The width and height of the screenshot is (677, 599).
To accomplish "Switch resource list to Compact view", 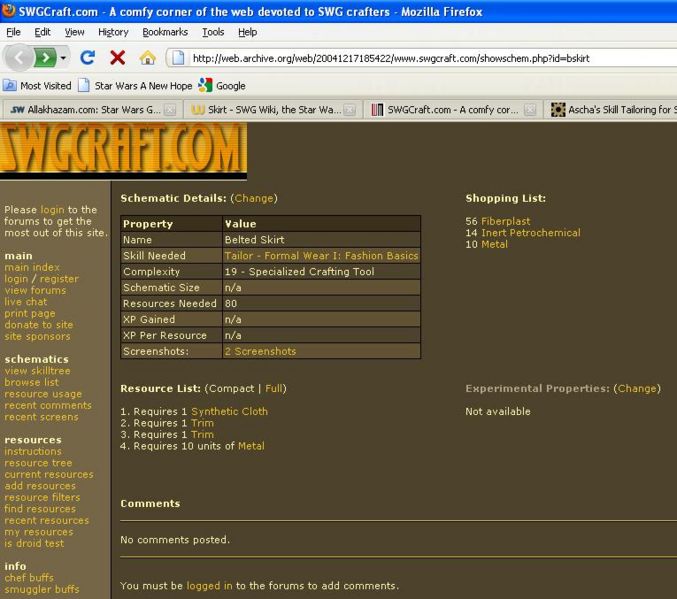I will [x=231, y=388].
